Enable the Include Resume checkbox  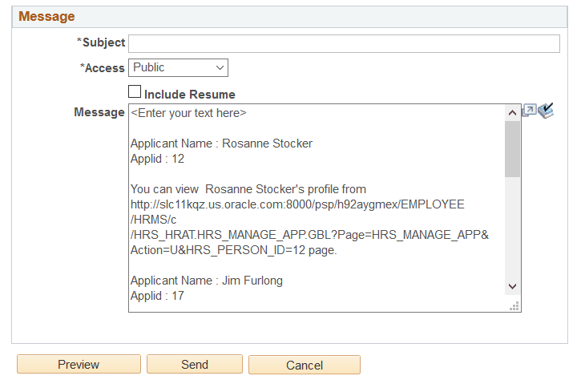(135, 91)
